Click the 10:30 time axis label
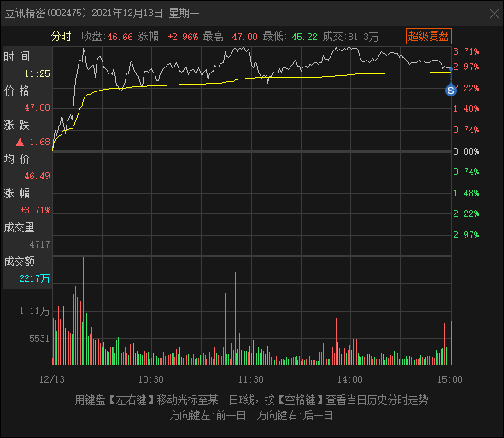The height and width of the screenshot is (438, 504). (x=150, y=379)
